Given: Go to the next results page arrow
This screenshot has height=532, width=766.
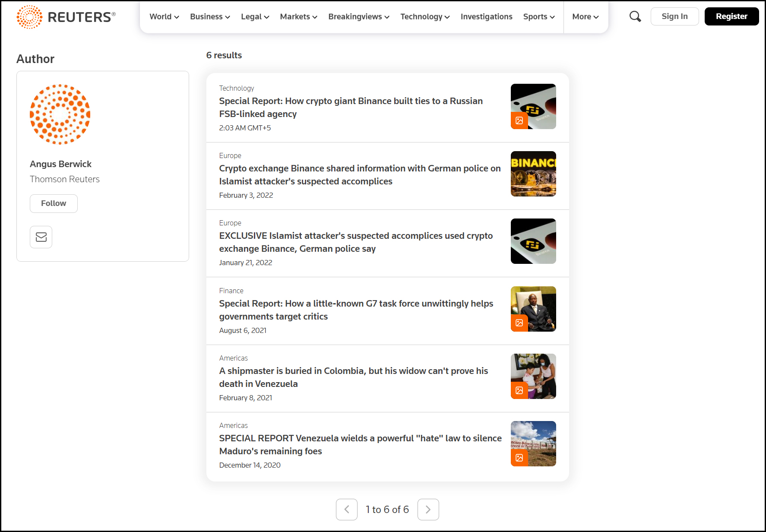Looking at the screenshot, I should (428, 510).
